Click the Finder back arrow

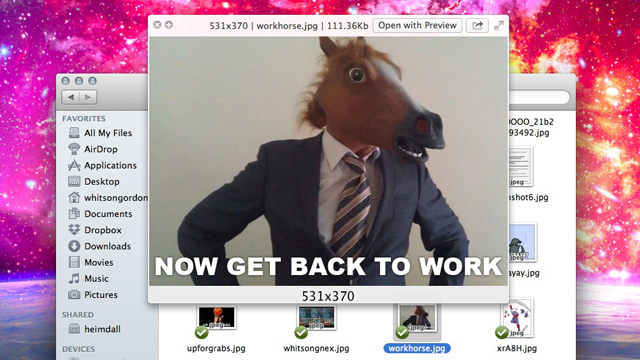tap(71, 97)
